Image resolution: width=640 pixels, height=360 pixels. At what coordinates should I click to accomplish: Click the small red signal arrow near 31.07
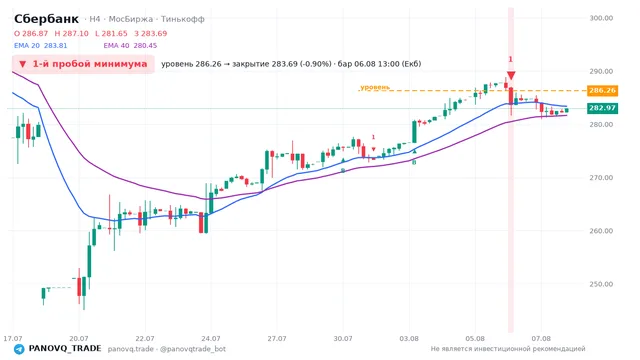pyautogui.click(x=373, y=149)
